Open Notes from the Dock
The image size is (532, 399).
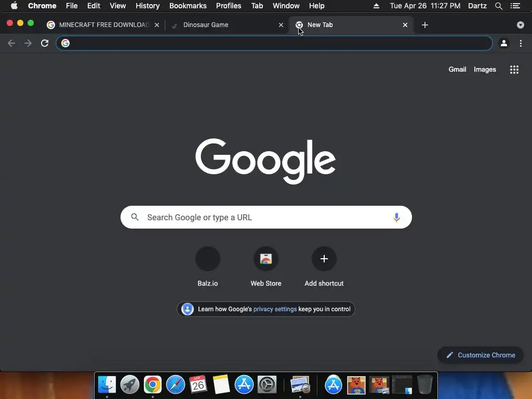point(221,385)
